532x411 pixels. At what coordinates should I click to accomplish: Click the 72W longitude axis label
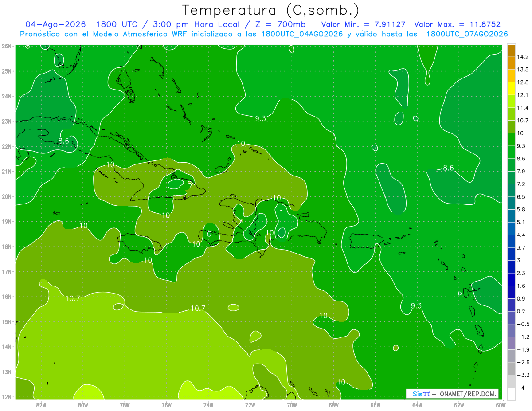pyautogui.click(x=250, y=404)
